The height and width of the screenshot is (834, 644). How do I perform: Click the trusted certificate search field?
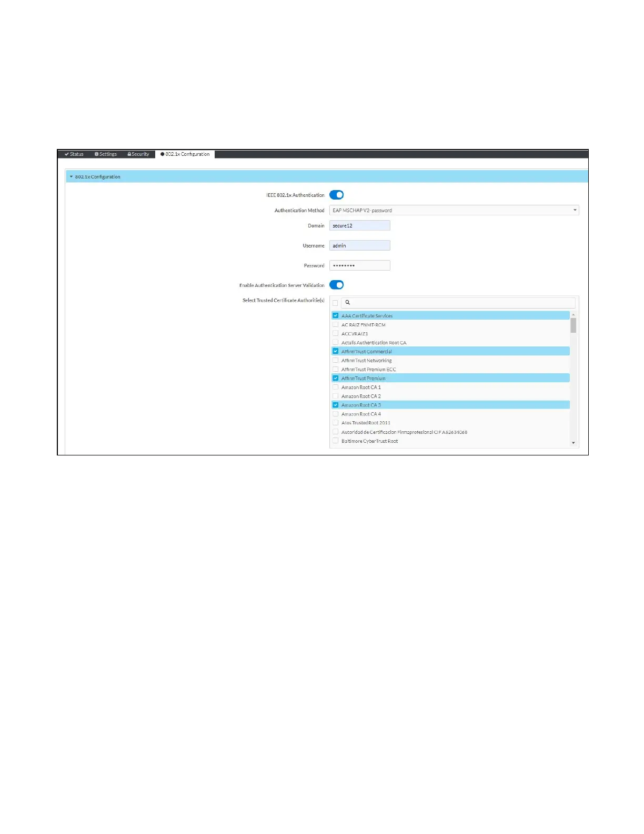point(458,303)
